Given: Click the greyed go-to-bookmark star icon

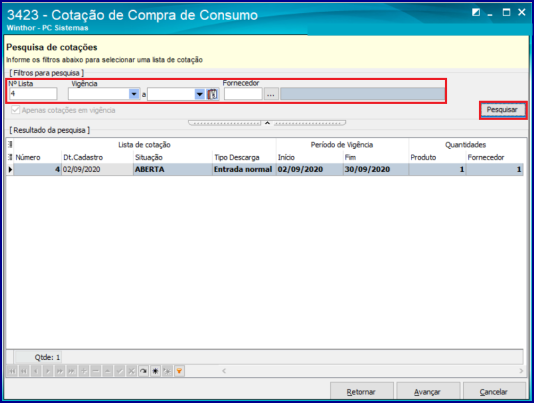Looking at the screenshot, I should coord(167,371).
